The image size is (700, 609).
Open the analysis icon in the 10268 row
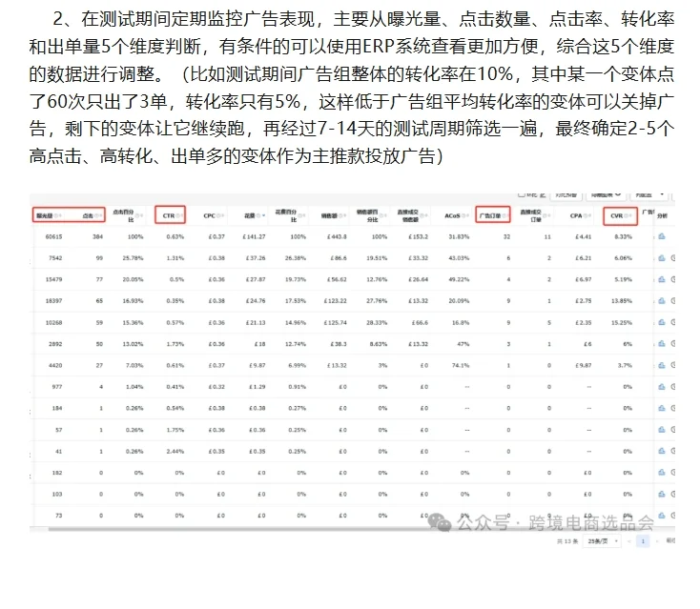click(662, 322)
